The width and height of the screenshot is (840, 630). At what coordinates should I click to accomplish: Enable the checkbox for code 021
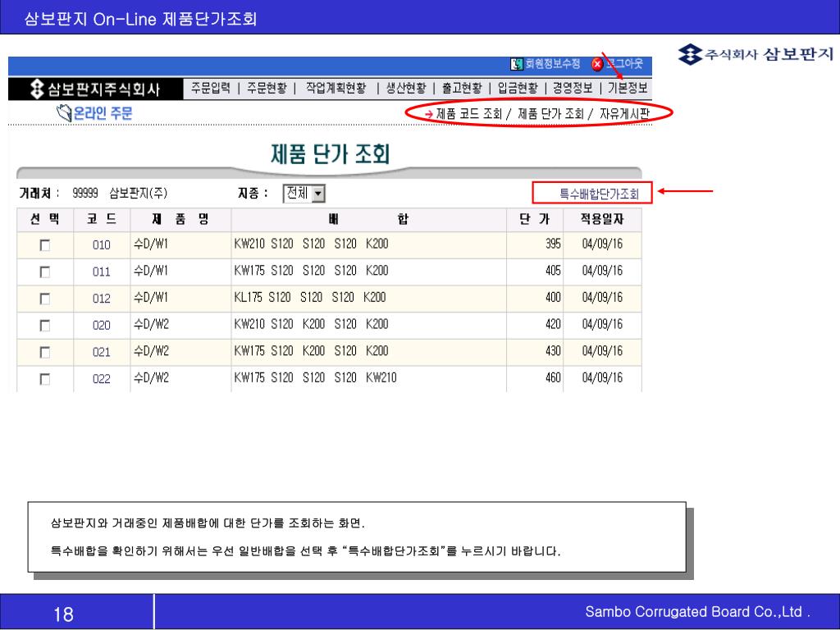click(x=45, y=353)
